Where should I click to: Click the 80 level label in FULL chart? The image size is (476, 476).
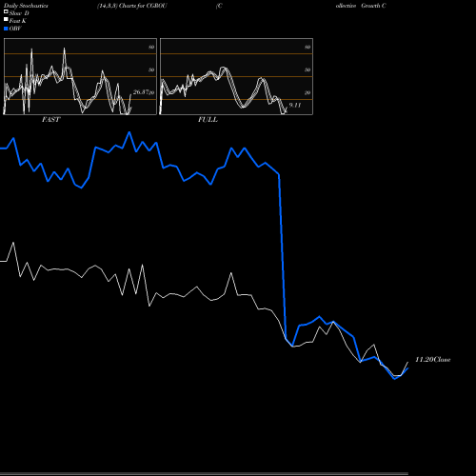[x=307, y=47]
